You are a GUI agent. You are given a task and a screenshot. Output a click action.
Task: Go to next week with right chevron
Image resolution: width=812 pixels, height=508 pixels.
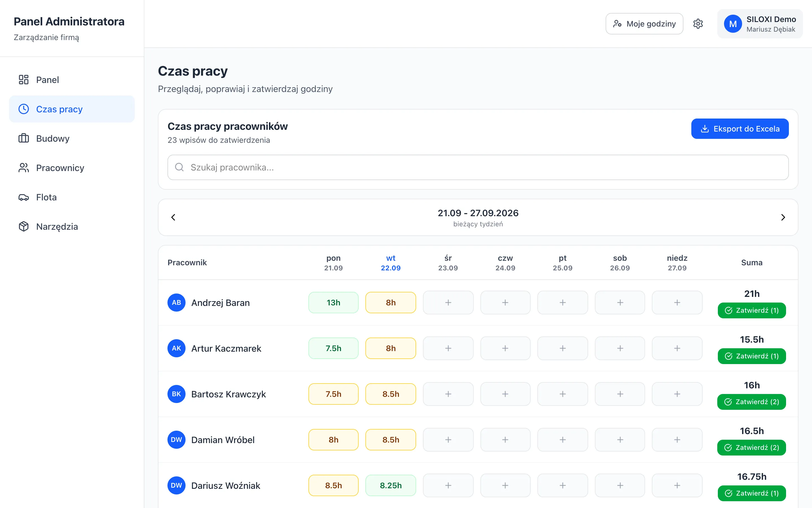[783, 217]
